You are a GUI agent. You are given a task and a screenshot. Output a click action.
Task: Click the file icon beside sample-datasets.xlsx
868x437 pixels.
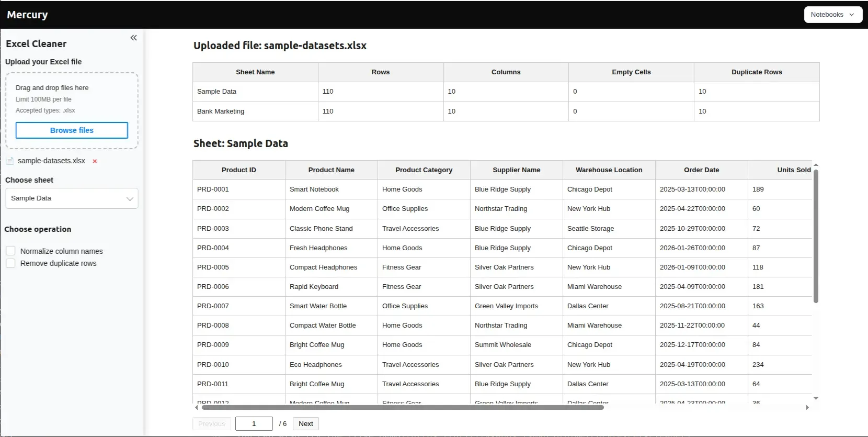pyautogui.click(x=10, y=161)
